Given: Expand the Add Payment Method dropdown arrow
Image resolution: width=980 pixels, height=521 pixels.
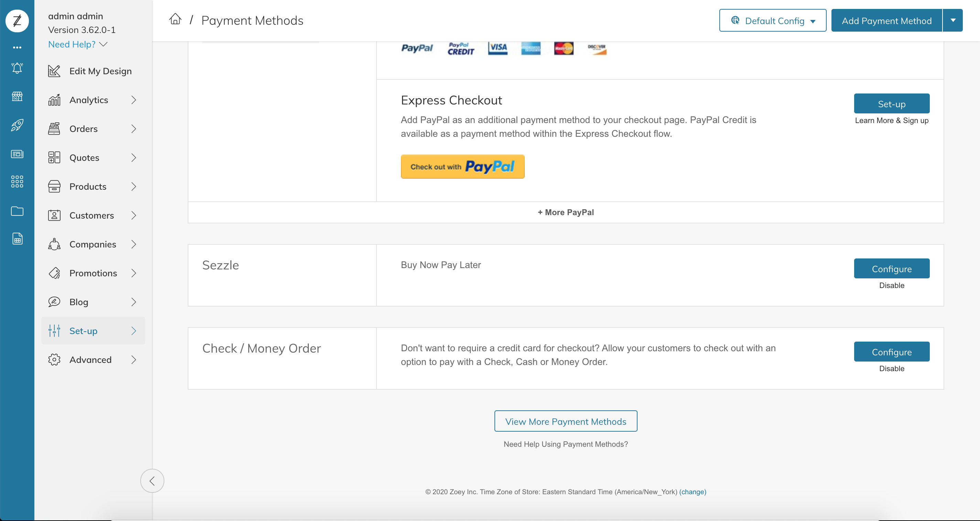Looking at the screenshot, I should tap(953, 20).
